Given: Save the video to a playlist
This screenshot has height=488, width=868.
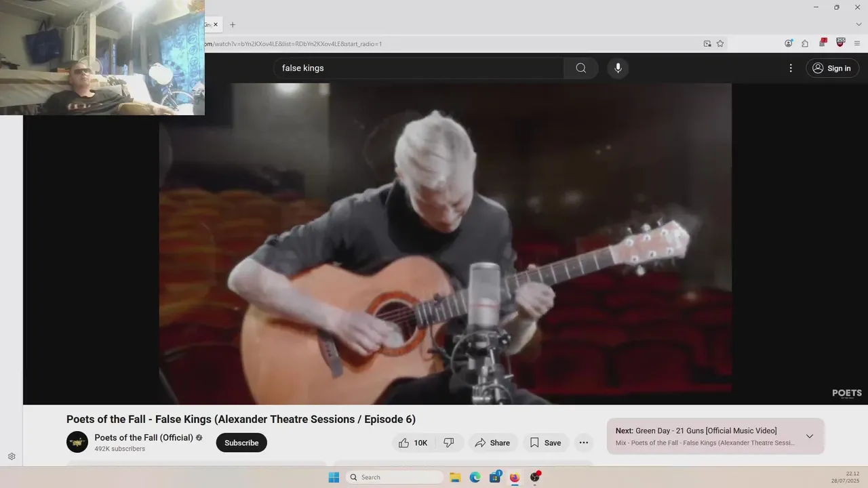Looking at the screenshot, I should coord(546,443).
